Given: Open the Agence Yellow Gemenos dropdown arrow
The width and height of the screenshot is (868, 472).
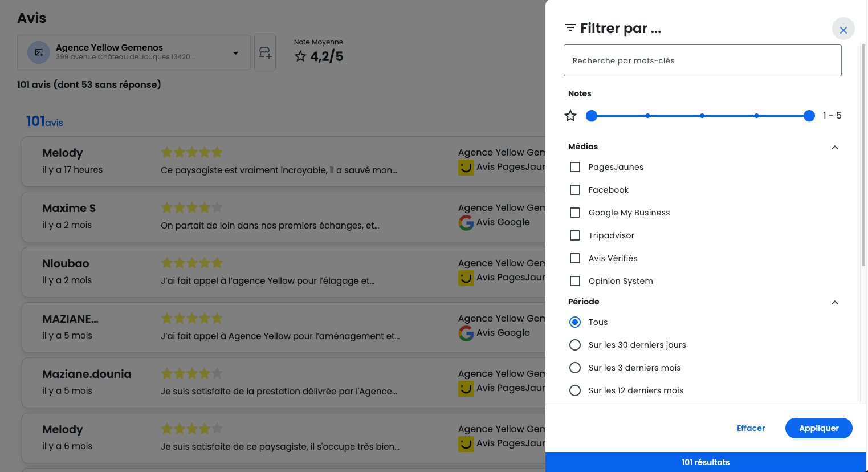Looking at the screenshot, I should pyautogui.click(x=235, y=53).
